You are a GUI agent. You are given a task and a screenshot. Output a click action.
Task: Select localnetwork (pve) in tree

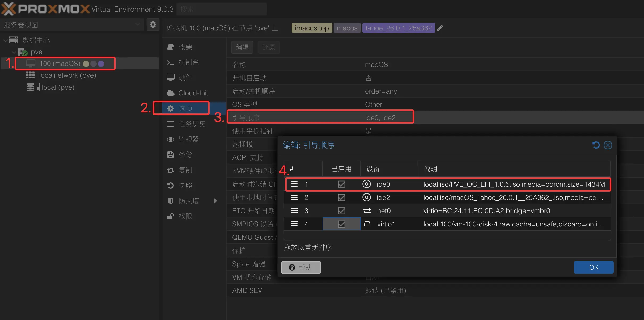[x=67, y=75]
